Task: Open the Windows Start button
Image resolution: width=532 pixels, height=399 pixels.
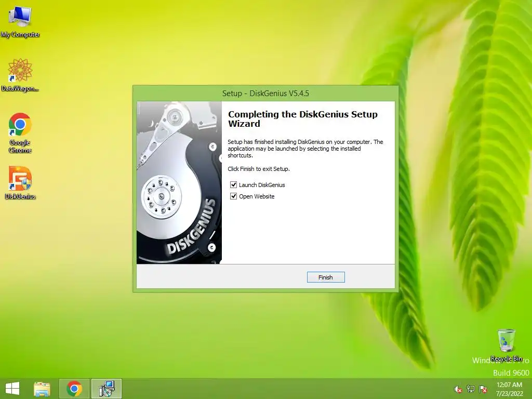Action: click(12, 389)
